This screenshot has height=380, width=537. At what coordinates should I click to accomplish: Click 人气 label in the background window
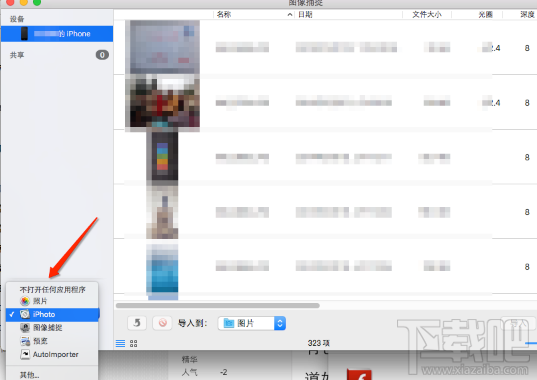pos(189,372)
